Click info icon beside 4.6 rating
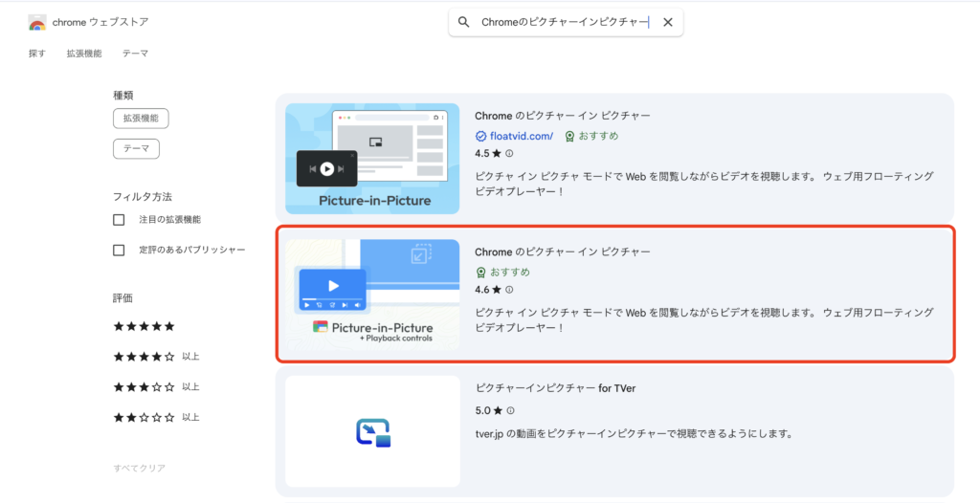The height and width of the screenshot is (503, 980). coord(509,290)
